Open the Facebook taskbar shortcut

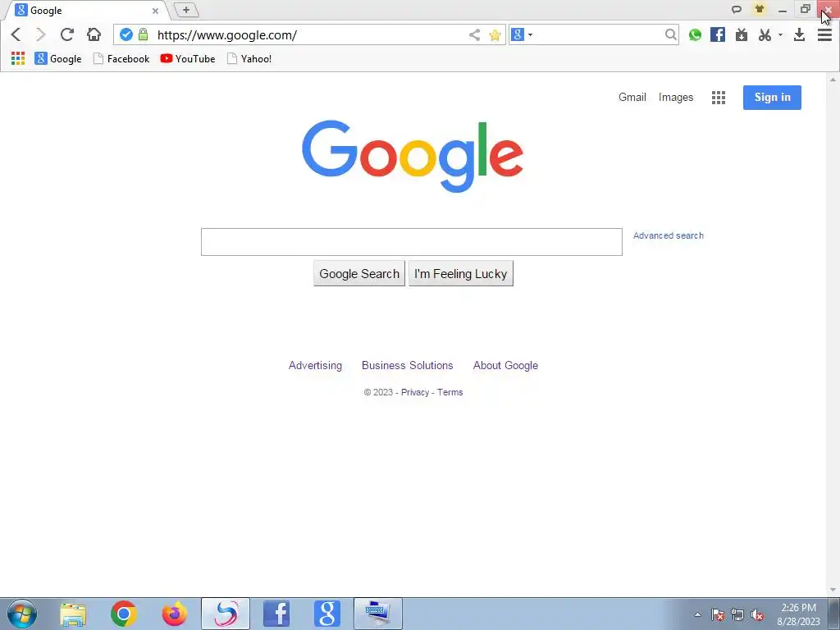(x=276, y=614)
